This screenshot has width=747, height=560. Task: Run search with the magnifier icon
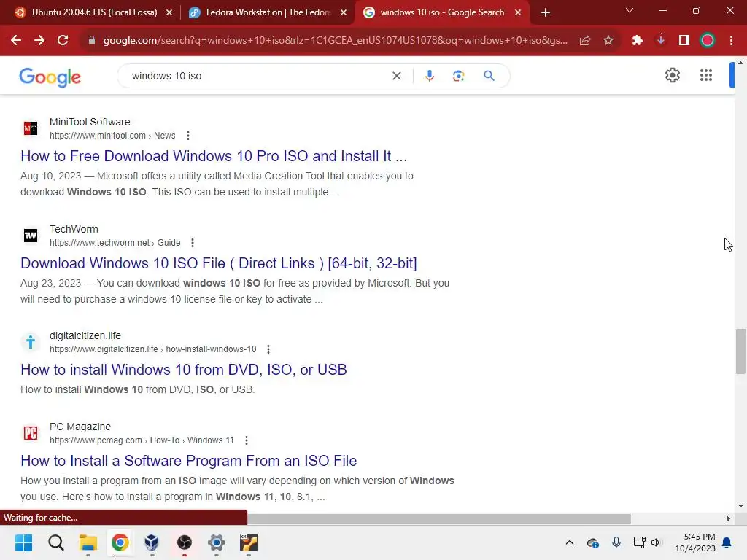(489, 76)
